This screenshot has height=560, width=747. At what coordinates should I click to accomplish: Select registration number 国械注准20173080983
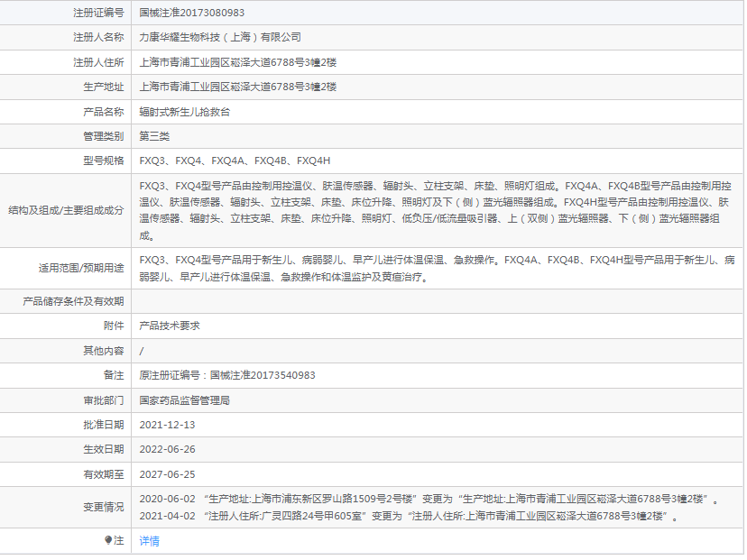(x=191, y=13)
